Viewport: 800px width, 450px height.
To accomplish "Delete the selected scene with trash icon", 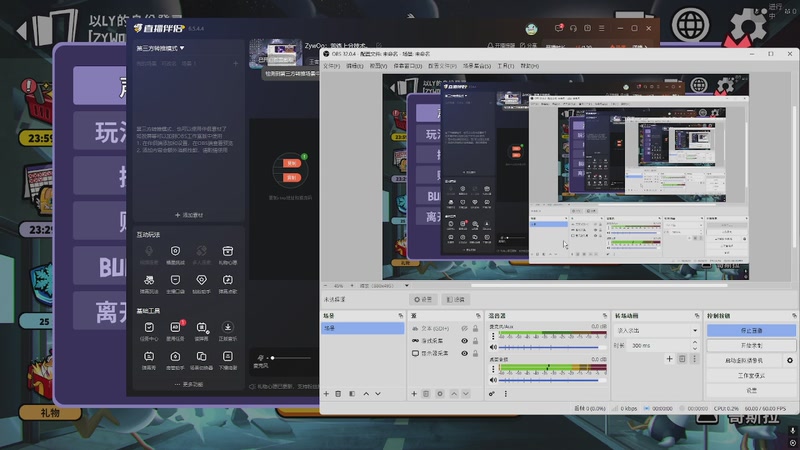I will (x=338, y=394).
